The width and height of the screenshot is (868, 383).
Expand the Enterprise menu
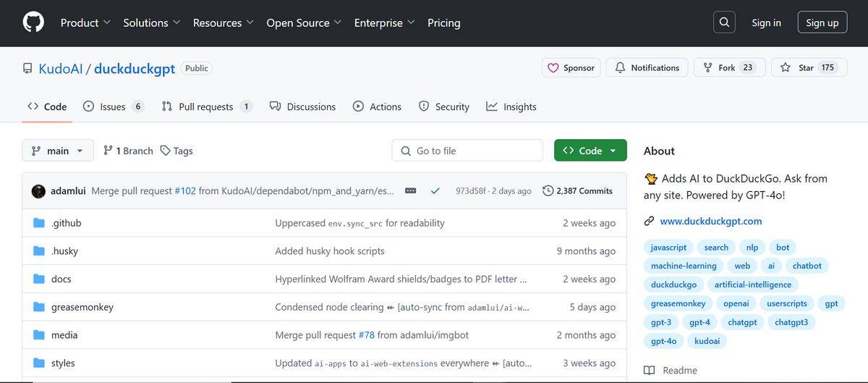tap(385, 22)
